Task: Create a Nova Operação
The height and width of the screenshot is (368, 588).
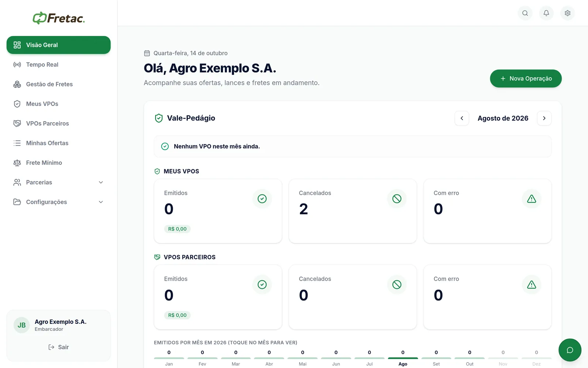Action: coord(526,78)
